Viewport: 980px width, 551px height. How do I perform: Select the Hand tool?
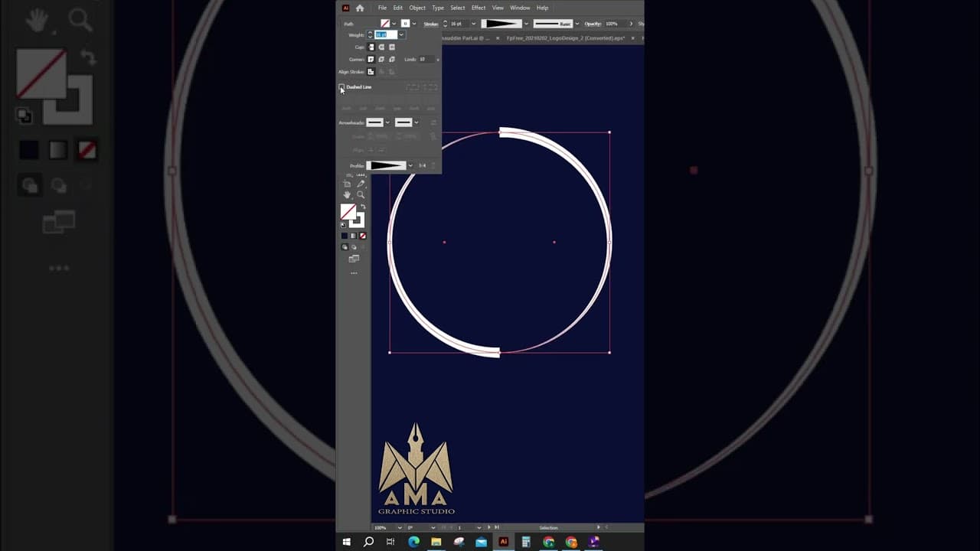[x=347, y=195]
